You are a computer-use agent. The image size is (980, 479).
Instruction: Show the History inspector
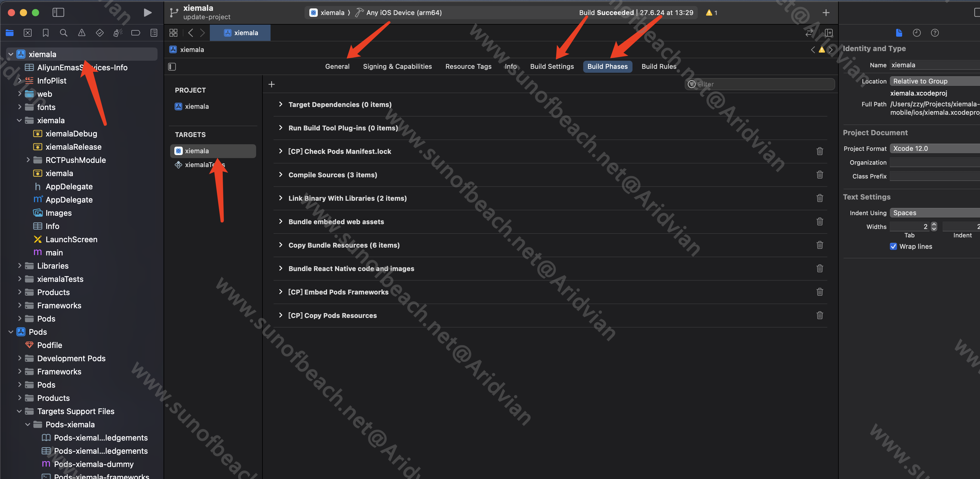[917, 33]
